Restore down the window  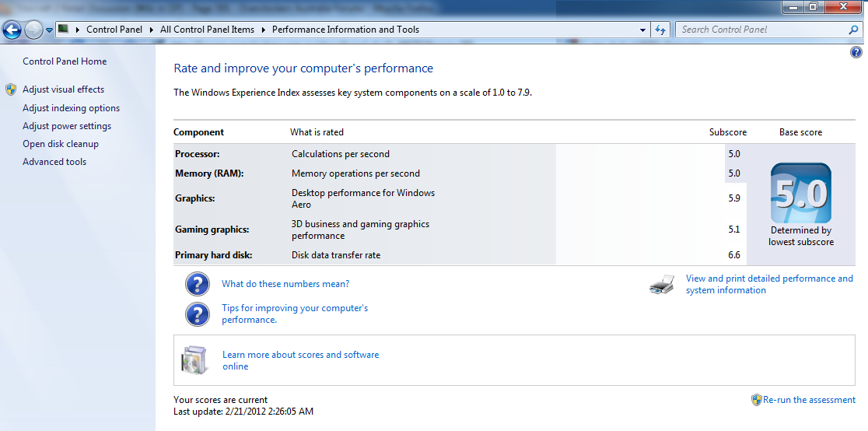[x=814, y=7]
